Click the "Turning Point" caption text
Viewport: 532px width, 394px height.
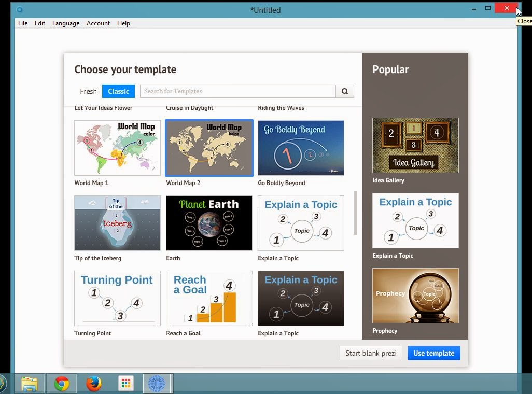[x=93, y=333]
